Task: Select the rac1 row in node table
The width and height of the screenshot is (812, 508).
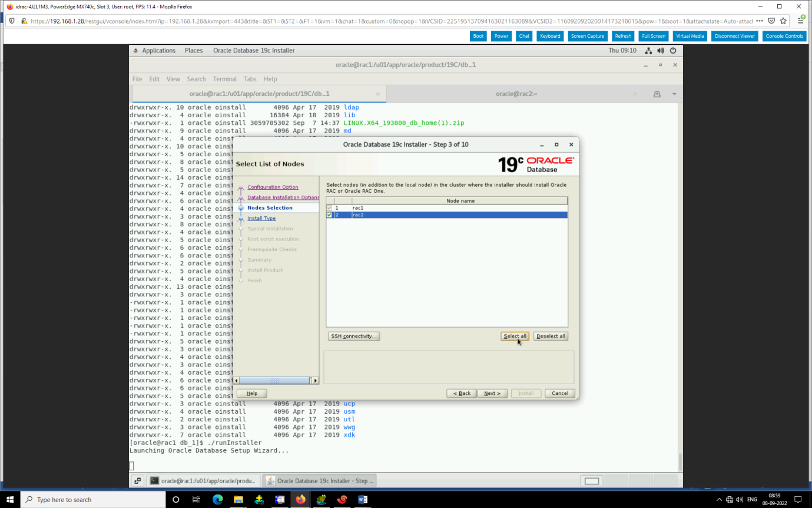Action: coord(447,208)
